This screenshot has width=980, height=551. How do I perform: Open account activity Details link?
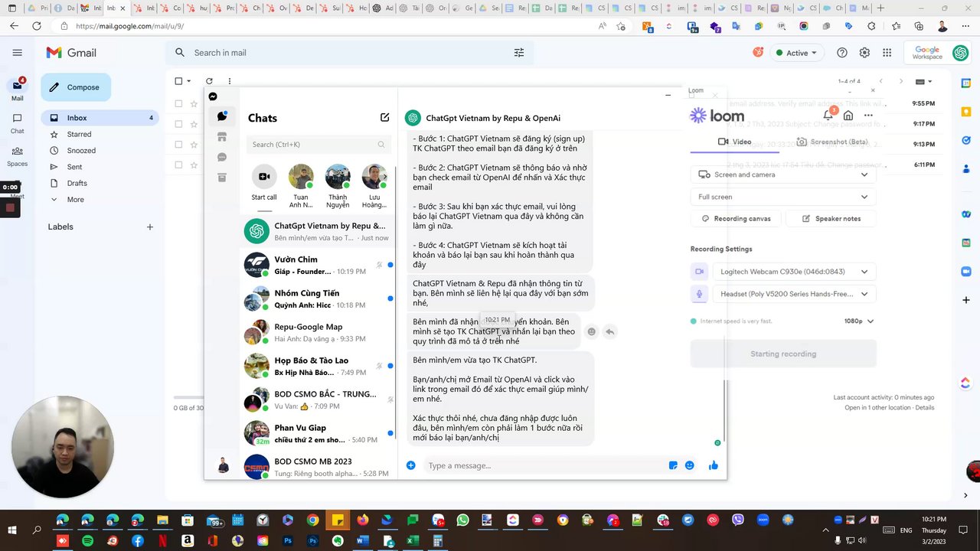pyautogui.click(x=925, y=408)
